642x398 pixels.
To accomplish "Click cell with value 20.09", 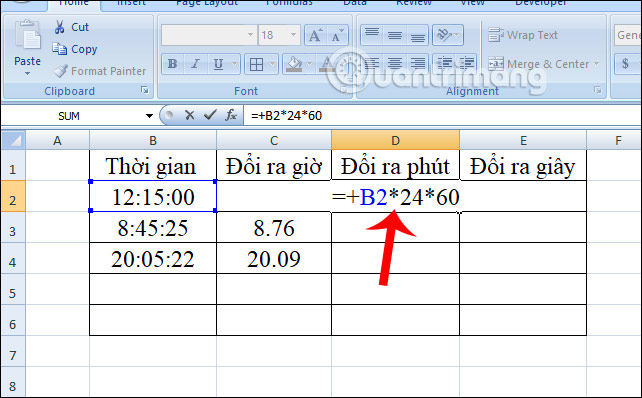I will point(274,259).
